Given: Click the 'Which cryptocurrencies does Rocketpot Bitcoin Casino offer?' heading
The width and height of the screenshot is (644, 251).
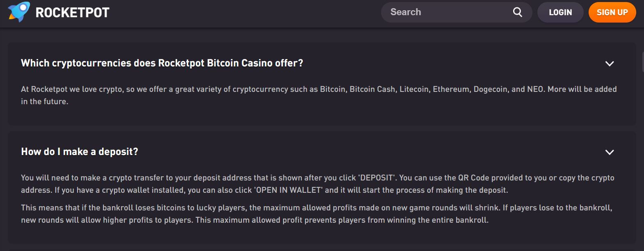Looking at the screenshot, I should (x=162, y=63).
